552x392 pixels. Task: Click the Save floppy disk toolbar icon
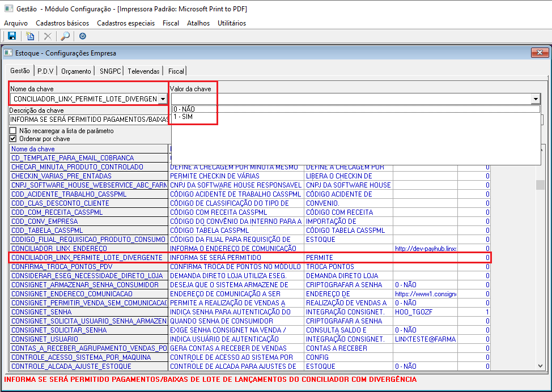[11, 36]
